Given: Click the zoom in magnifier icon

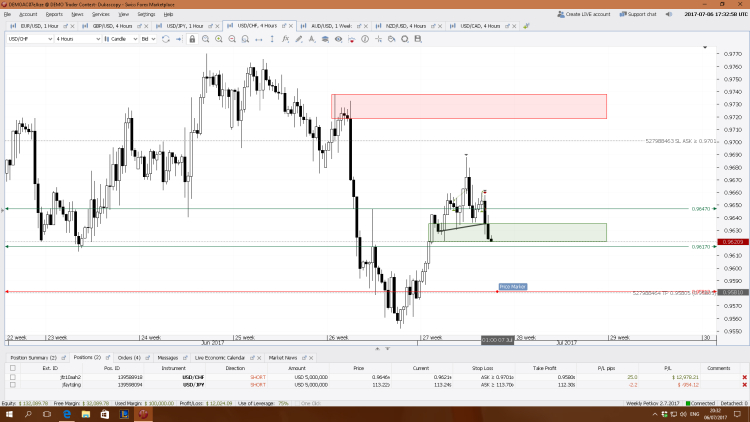Looking at the screenshot, I should coord(219,39).
